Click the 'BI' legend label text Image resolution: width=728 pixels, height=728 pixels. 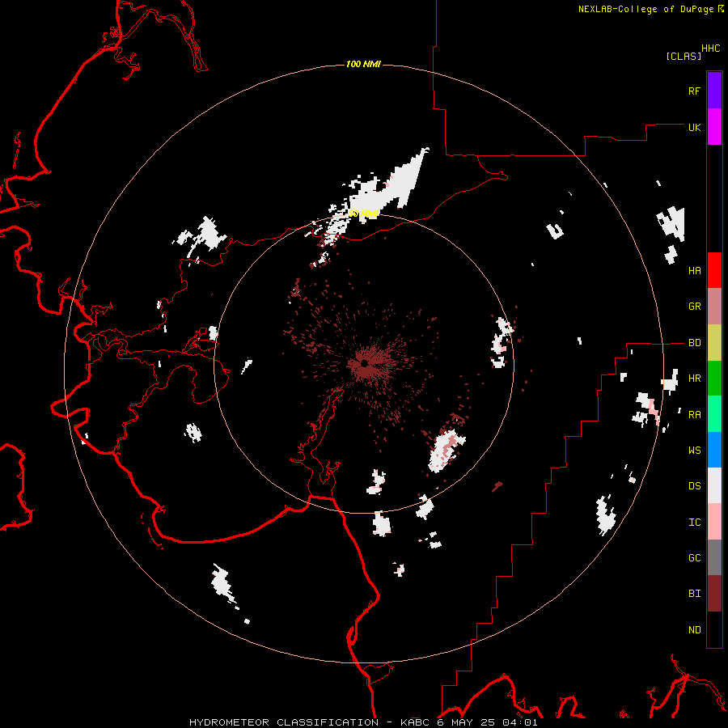694,594
